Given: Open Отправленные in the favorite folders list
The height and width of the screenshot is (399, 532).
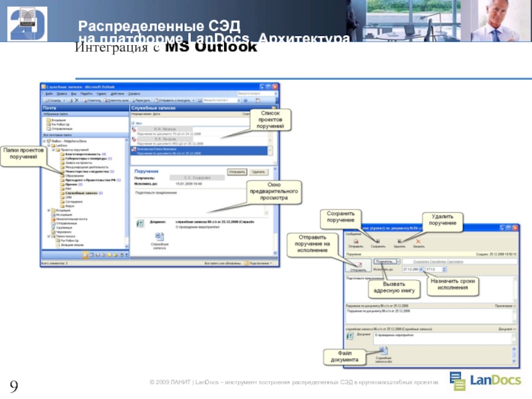Looking at the screenshot, I should pyautogui.click(x=59, y=129).
